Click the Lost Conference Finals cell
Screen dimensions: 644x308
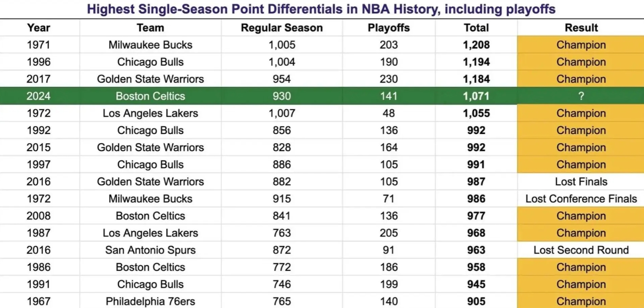(x=581, y=199)
